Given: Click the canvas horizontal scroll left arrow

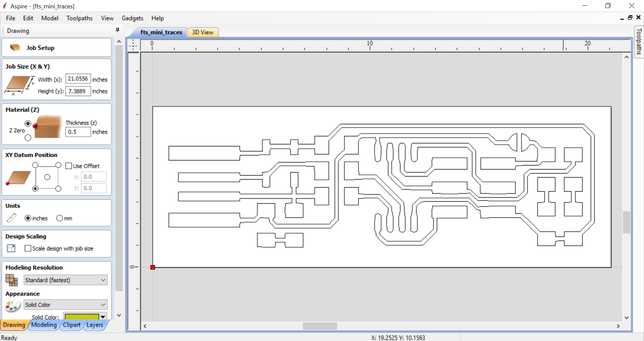Looking at the screenshot, I should pos(145,326).
